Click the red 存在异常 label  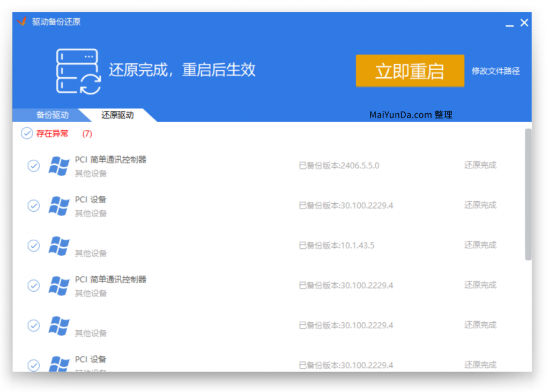coord(52,134)
